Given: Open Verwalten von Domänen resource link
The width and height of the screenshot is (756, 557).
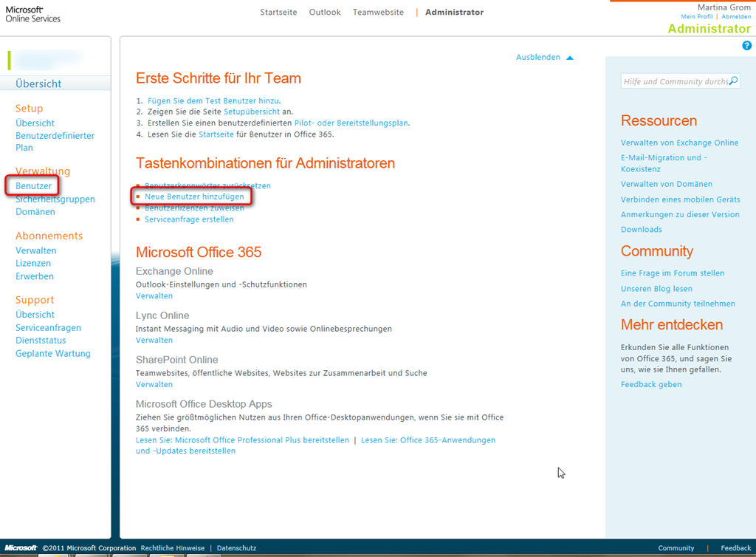Looking at the screenshot, I should click(667, 184).
